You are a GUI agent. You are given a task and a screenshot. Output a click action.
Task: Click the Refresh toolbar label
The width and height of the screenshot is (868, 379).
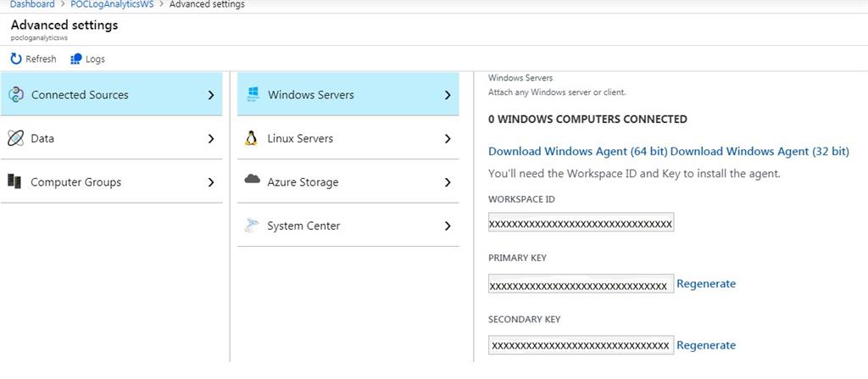point(41,59)
